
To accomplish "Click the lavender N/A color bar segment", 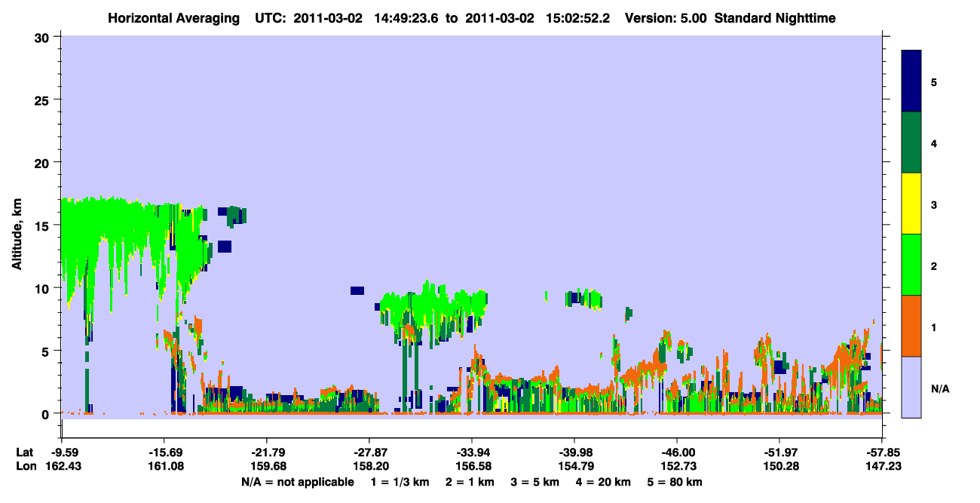I will coord(911,387).
